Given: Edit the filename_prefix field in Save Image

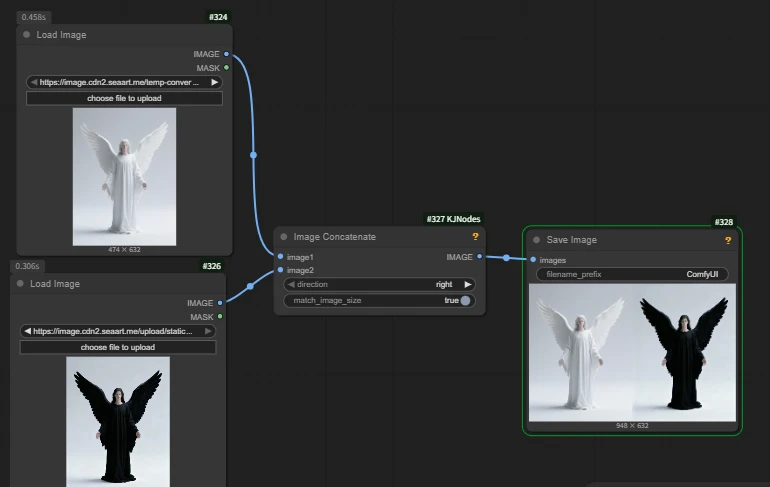Looking at the screenshot, I should 632,274.
